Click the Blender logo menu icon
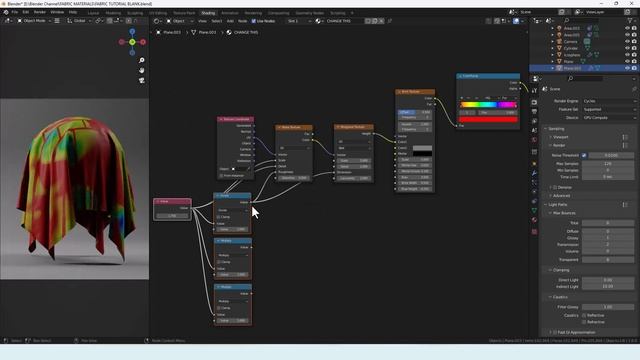This screenshot has width=640, height=360. coord(6,12)
